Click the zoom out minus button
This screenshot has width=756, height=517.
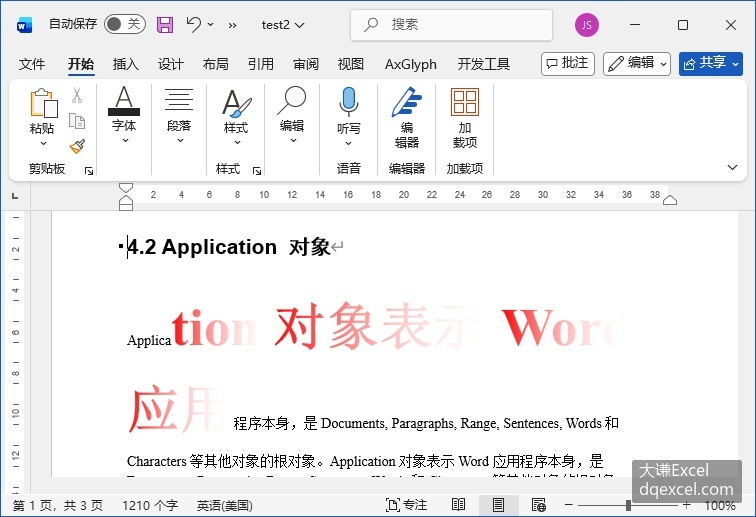pyautogui.click(x=568, y=505)
